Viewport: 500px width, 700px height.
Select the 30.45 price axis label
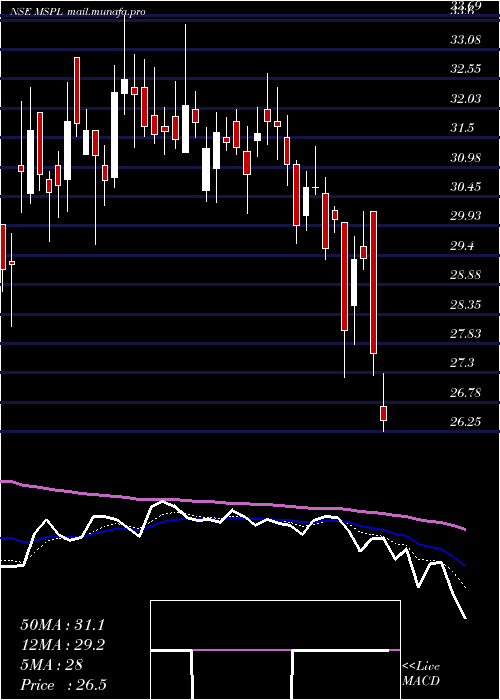click(x=466, y=187)
